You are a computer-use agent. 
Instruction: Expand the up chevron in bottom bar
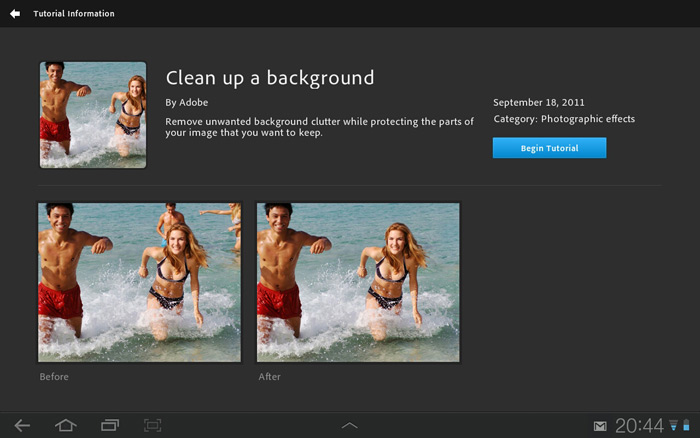pos(349,425)
